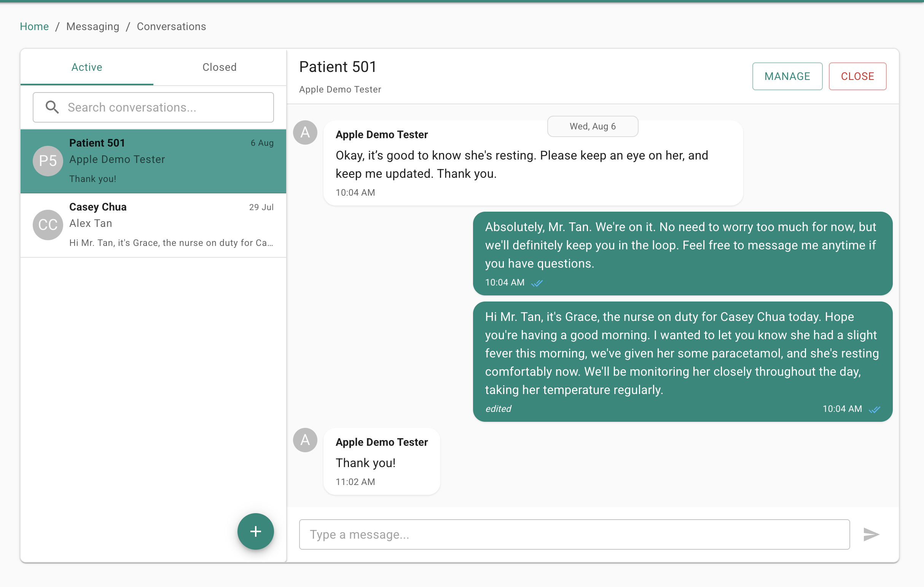Image resolution: width=924 pixels, height=587 pixels.
Task: Click the send message arrow icon
Action: (x=871, y=534)
